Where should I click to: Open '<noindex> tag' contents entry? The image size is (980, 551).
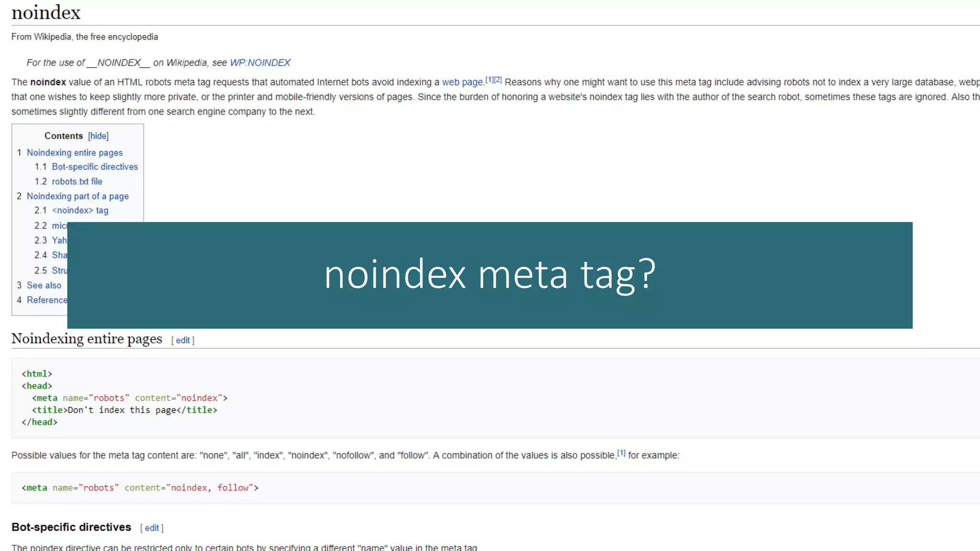[x=80, y=210]
